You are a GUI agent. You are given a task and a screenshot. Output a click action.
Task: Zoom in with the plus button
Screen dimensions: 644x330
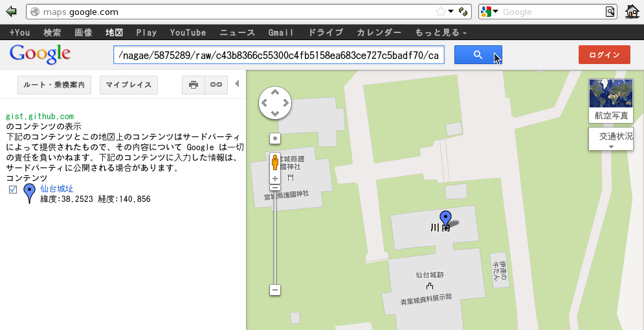275,179
